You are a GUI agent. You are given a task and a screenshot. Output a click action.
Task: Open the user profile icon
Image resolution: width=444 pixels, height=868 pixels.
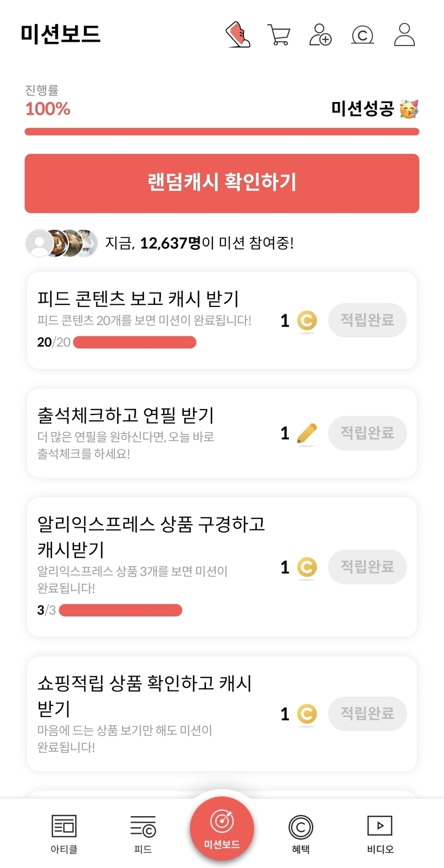tap(404, 35)
